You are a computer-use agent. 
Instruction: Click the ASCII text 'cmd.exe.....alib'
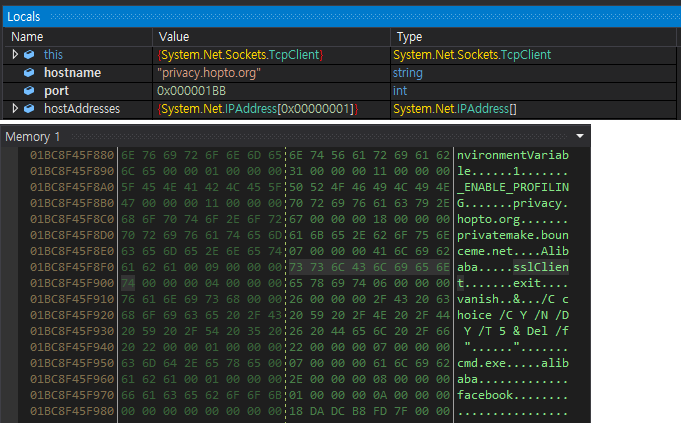(x=513, y=363)
